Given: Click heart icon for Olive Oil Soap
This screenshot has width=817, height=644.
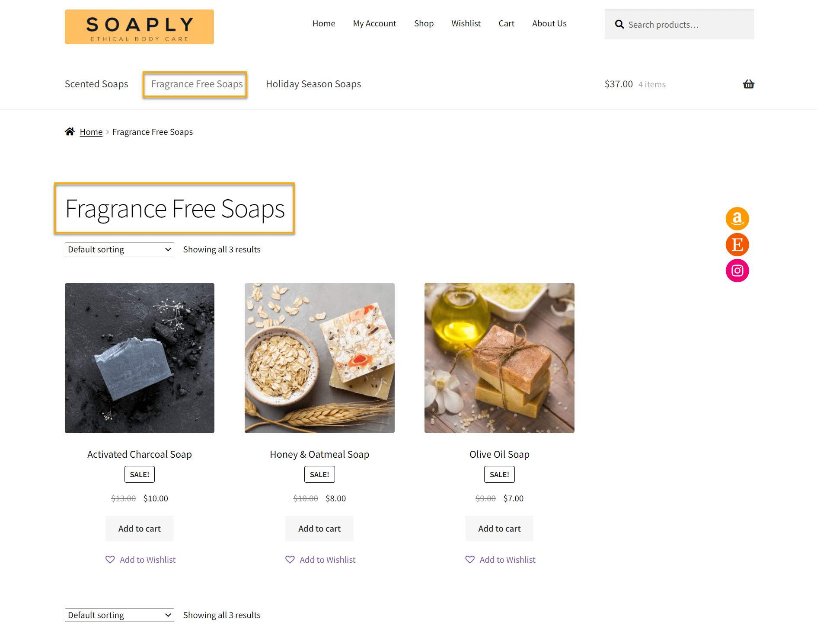Looking at the screenshot, I should 470,559.
